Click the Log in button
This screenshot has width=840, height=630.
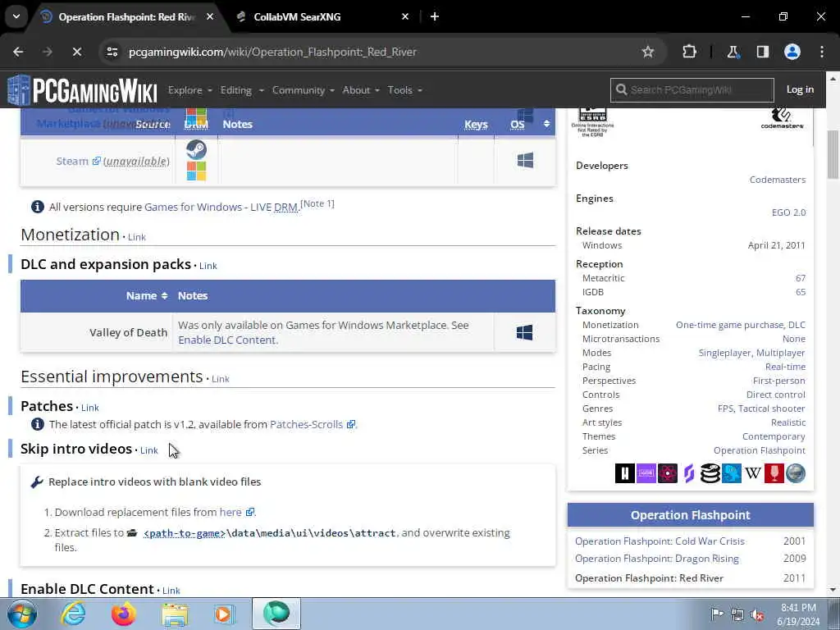coord(800,89)
